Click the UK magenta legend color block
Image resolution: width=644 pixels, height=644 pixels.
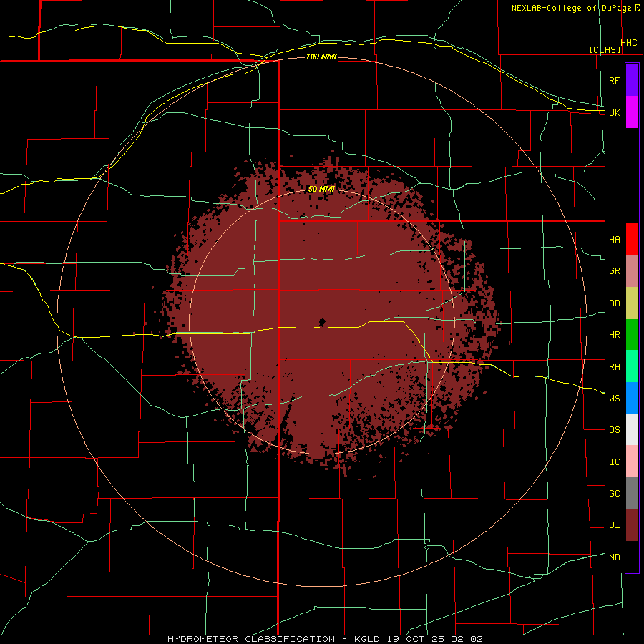[632, 112]
